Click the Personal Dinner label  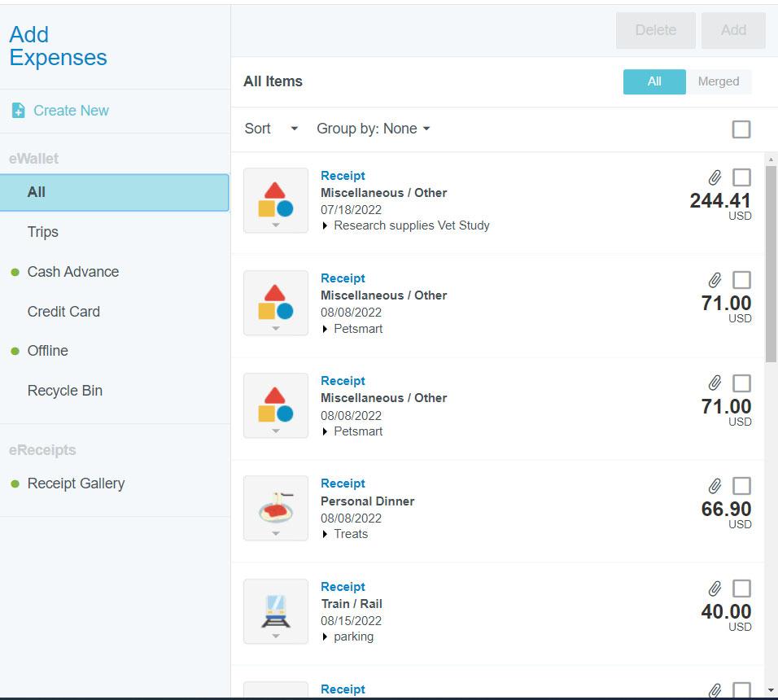click(367, 501)
